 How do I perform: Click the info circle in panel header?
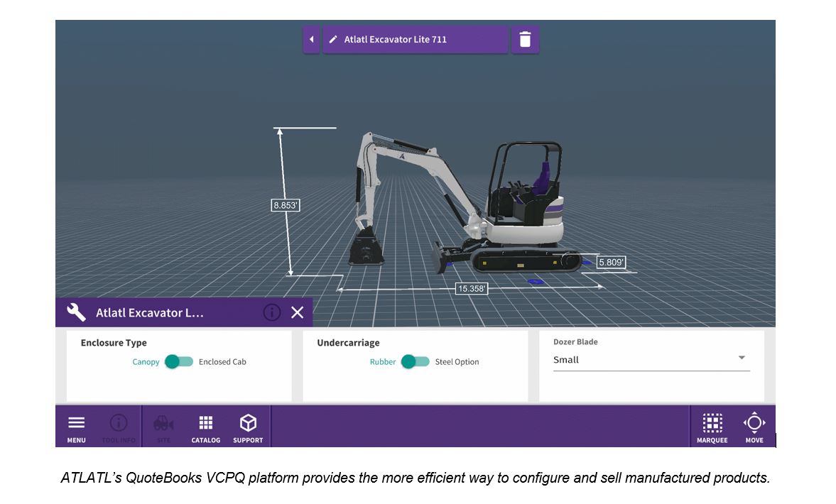tap(271, 312)
